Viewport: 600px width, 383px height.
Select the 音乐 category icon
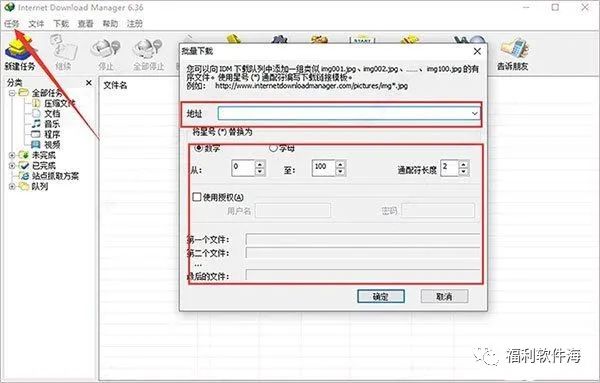point(36,124)
